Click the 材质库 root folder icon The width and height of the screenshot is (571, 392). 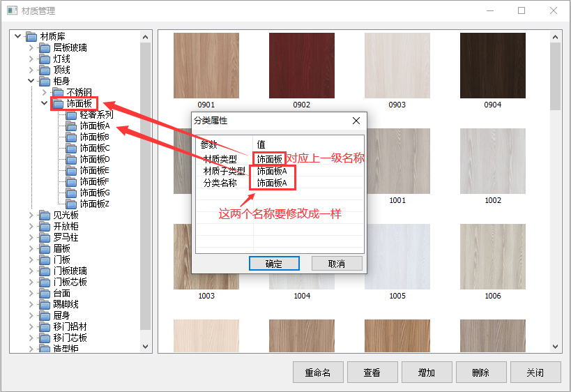pyautogui.click(x=31, y=36)
